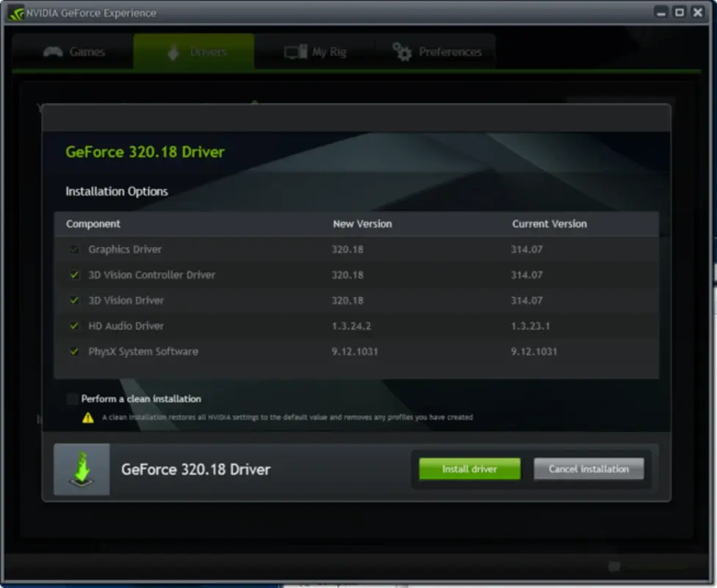Deselect the HD Audio Driver checkbox
717x588 pixels.
click(74, 326)
